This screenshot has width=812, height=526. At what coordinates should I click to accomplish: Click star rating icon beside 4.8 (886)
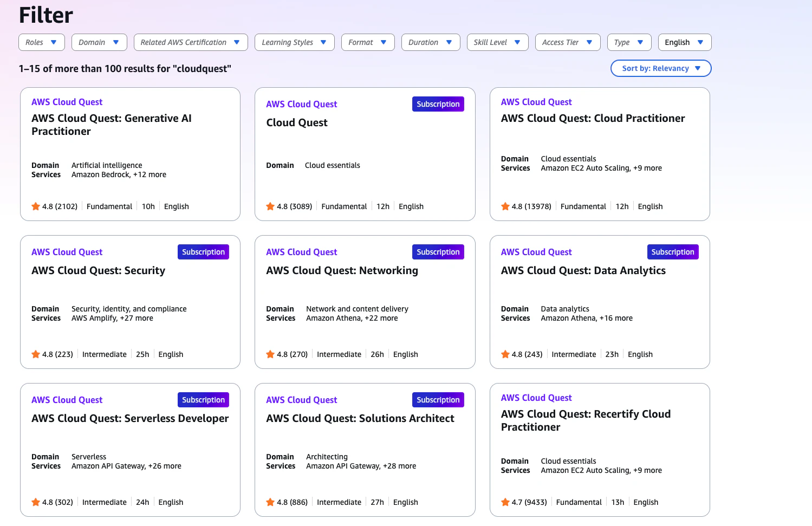coord(270,502)
